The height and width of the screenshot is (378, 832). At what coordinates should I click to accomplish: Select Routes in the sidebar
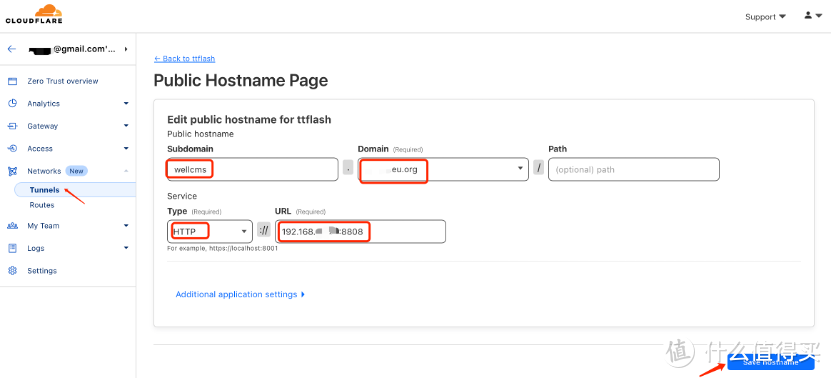tap(42, 205)
